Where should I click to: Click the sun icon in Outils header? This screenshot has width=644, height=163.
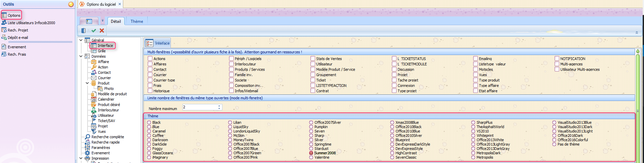71,4
